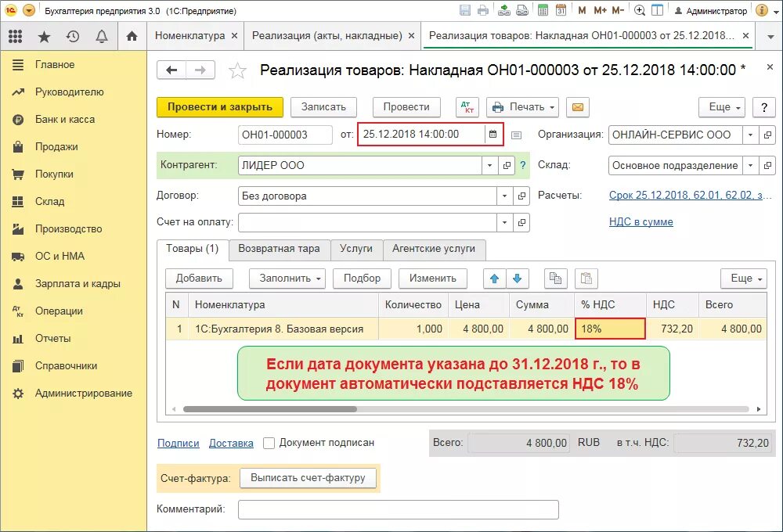
Task: Expand the Контрагент dropdown
Action: (x=490, y=166)
